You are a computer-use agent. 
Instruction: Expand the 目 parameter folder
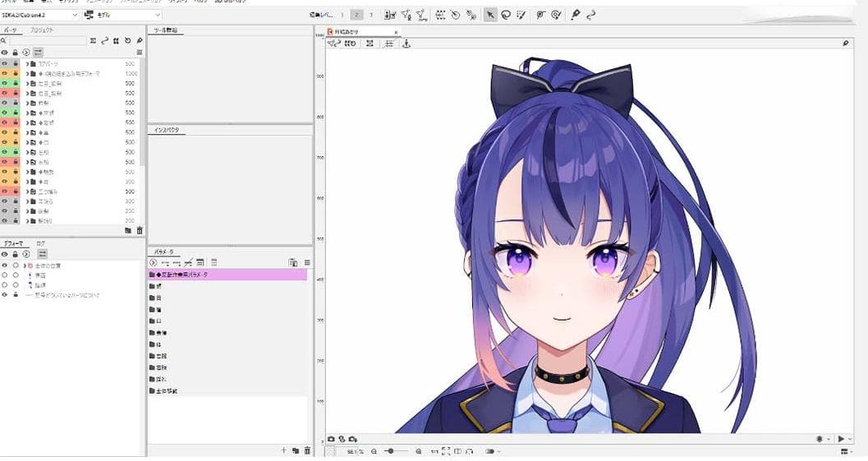coord(152,297)
